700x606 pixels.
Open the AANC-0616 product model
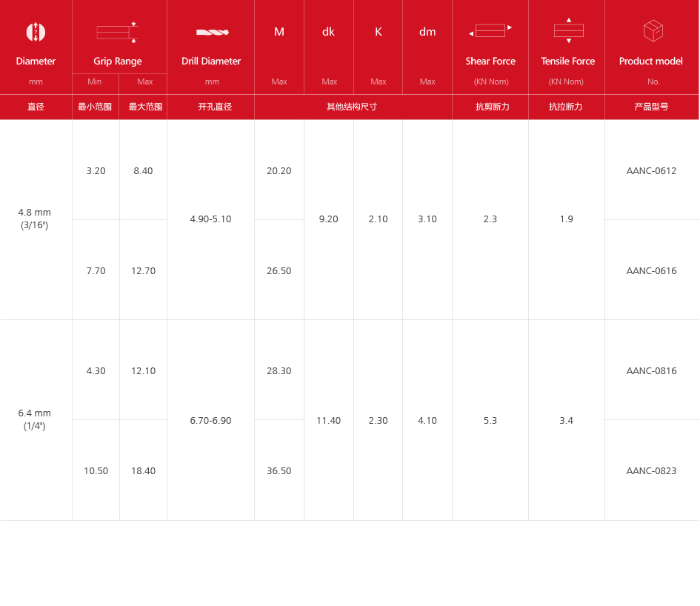pos(651,270)
